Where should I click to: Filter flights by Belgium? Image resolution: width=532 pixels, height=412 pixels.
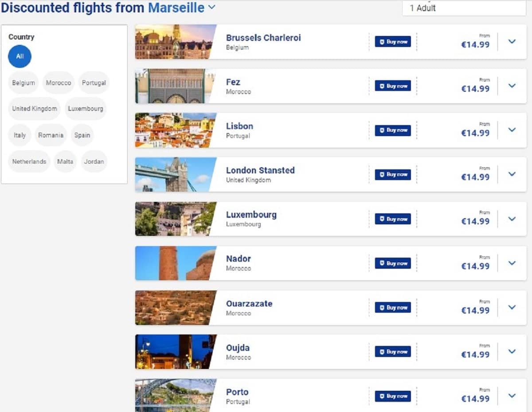[x=23, y=83]
